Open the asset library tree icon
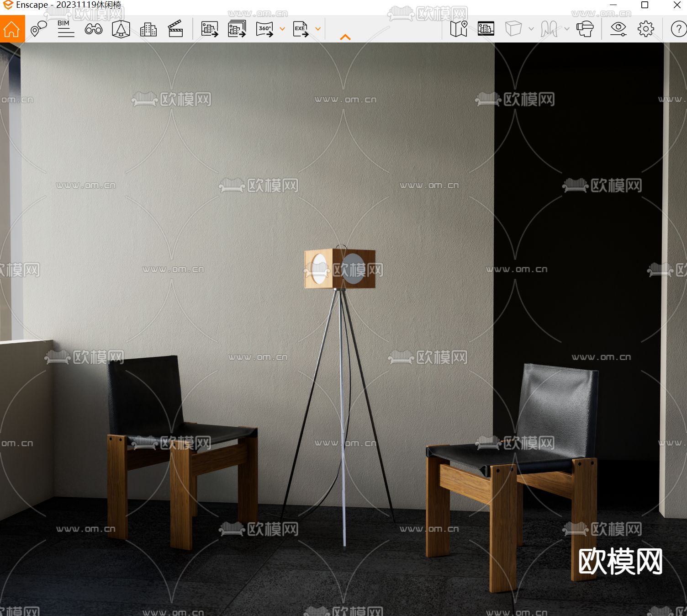The height and width of the screenshot is (616, 687). point(121,29)
